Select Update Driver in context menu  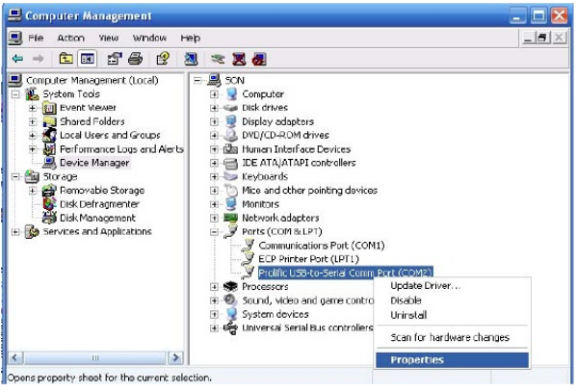426,286
